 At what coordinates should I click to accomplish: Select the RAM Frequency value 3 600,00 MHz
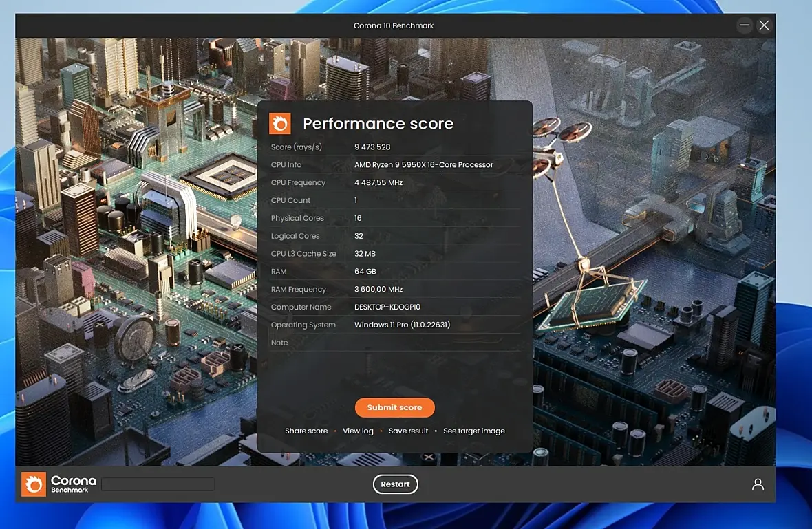click(378, 290)
